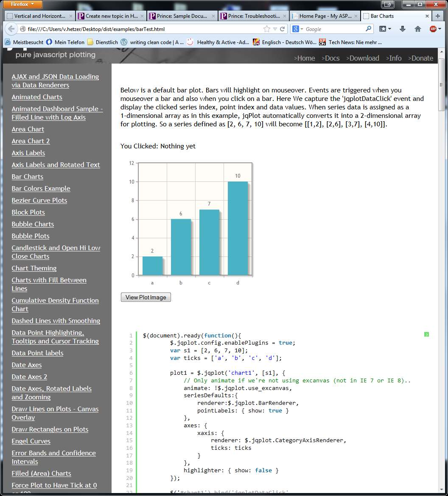The image size is (448, 496).
Task: Open the Bar Colors Example link
Action: click(41, 189)
